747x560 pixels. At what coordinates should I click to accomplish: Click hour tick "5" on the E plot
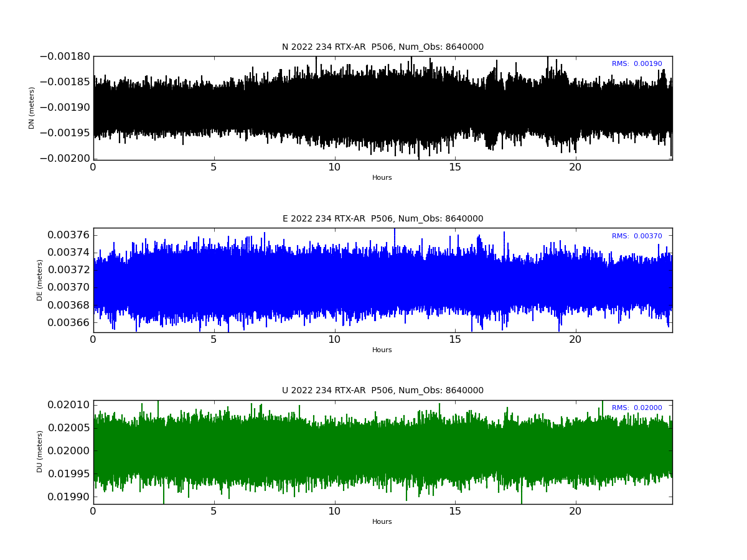[x=214, y=340]
